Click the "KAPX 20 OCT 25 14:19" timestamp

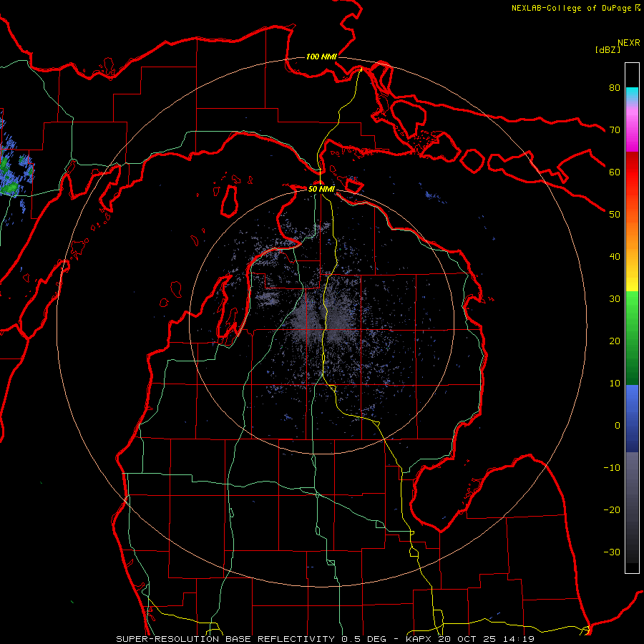point(470,639)
